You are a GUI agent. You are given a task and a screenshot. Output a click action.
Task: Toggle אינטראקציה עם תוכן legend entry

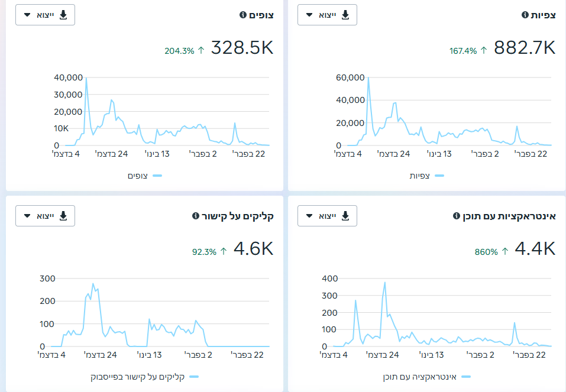tap(427, 377)
